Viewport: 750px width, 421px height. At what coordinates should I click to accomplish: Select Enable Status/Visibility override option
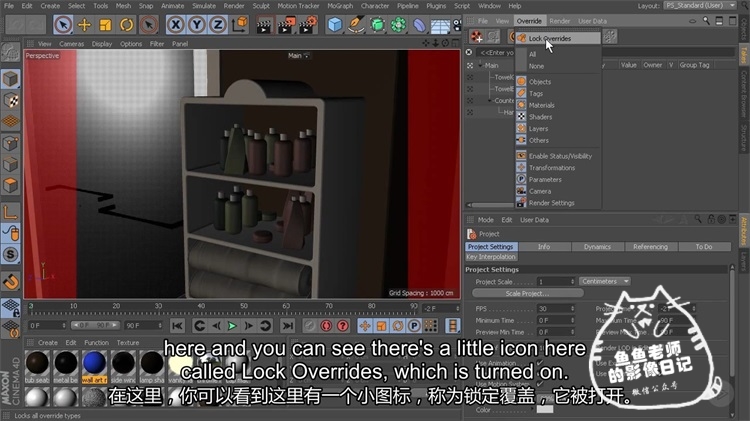pyautogui.click(x=559, y=156)
